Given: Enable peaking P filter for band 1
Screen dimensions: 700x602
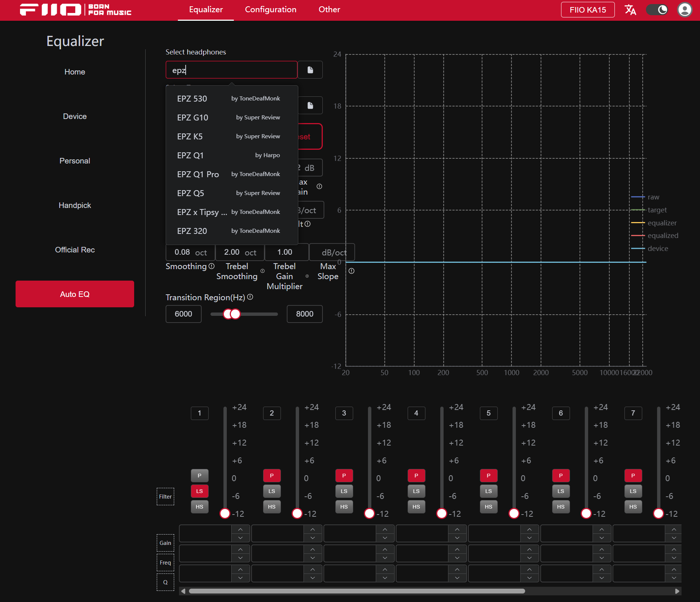Looking at the screenshot, I should [x=199, y=476].
